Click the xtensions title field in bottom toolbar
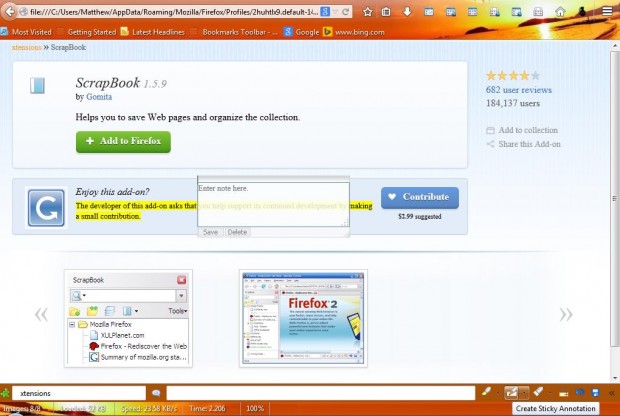Viewport: 620px width, 416px height. (x=79, y=393)
